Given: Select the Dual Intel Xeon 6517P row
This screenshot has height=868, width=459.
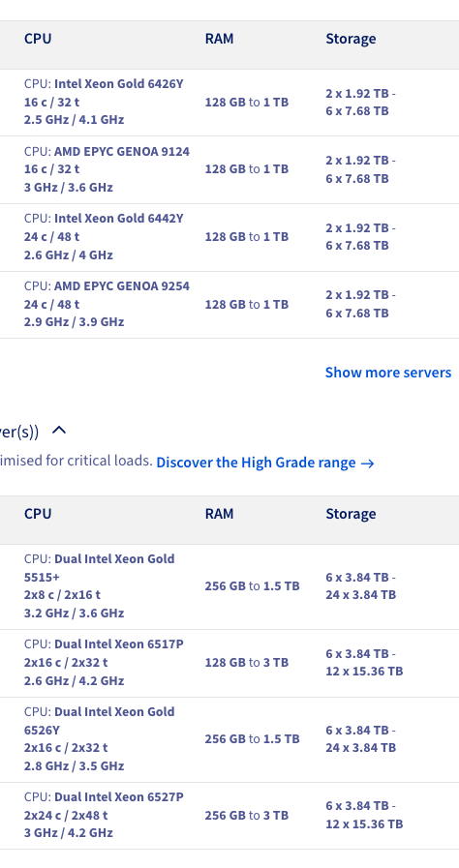Looking at the screenshot, I should [x=229, y=663].
